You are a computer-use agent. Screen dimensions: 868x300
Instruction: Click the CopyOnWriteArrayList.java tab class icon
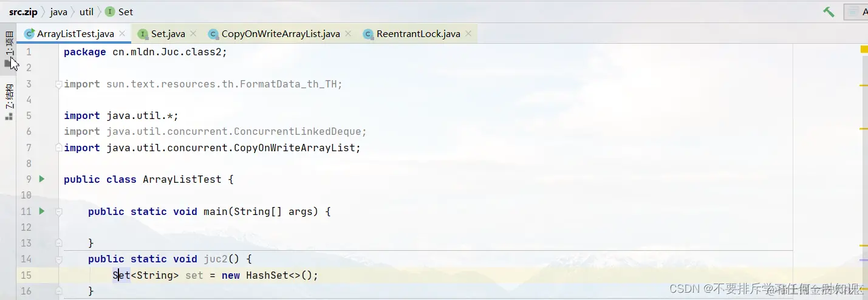point(213,34)
